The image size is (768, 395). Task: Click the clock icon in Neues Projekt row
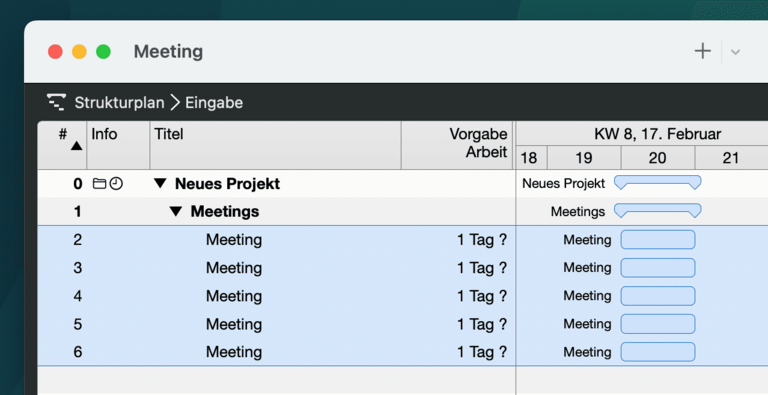pos(116,184)
